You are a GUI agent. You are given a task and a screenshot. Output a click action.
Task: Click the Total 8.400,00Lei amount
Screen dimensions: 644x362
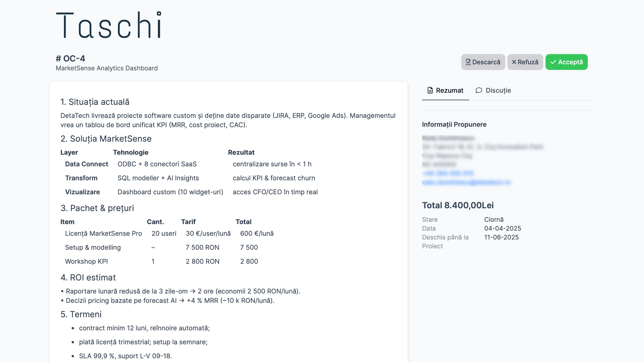458,205
